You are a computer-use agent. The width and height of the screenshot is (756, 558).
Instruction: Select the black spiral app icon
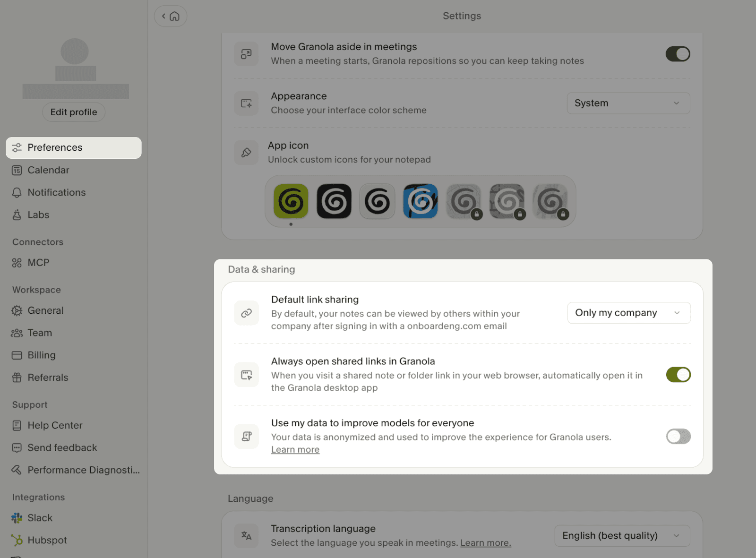[x=334, y=201]
